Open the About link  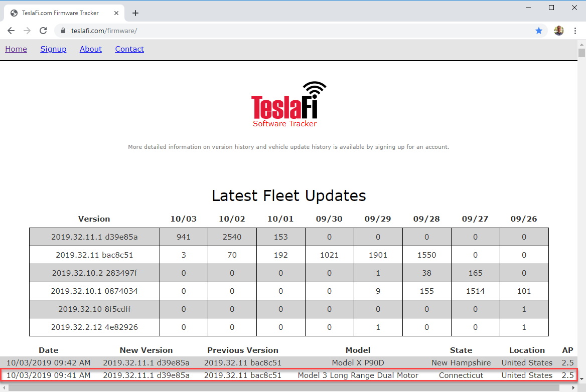(90, 49)
